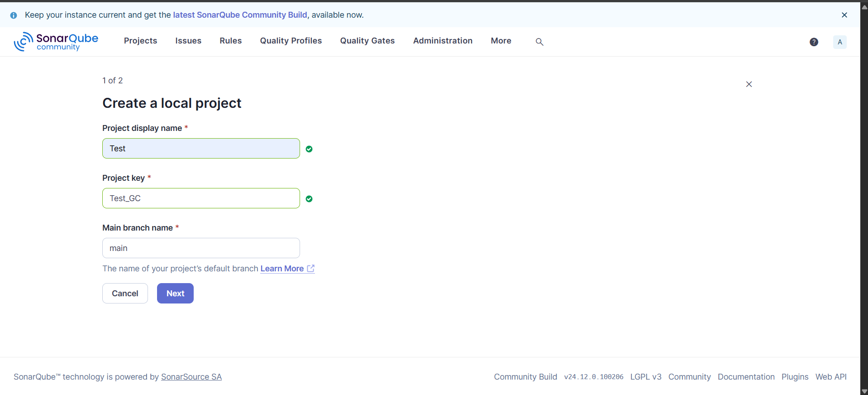Open the Plugins footer link
868x395 pixels.
[795, 377]
